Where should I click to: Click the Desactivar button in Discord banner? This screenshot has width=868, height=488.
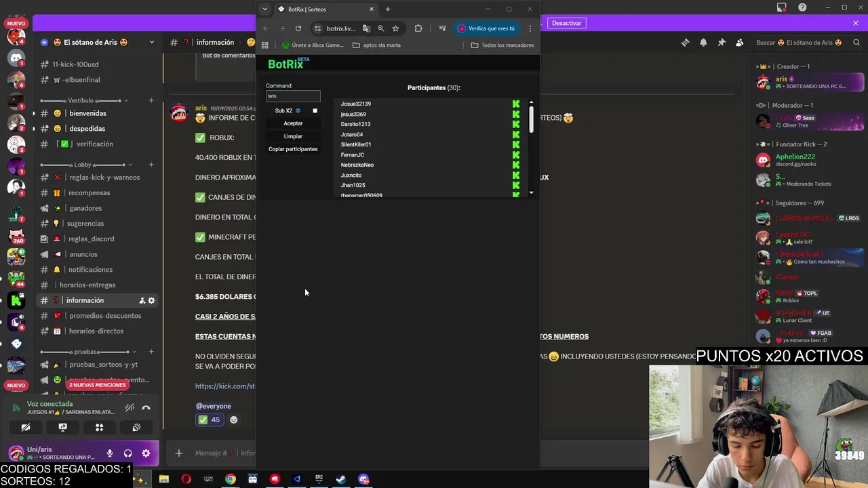pos(566,23)
